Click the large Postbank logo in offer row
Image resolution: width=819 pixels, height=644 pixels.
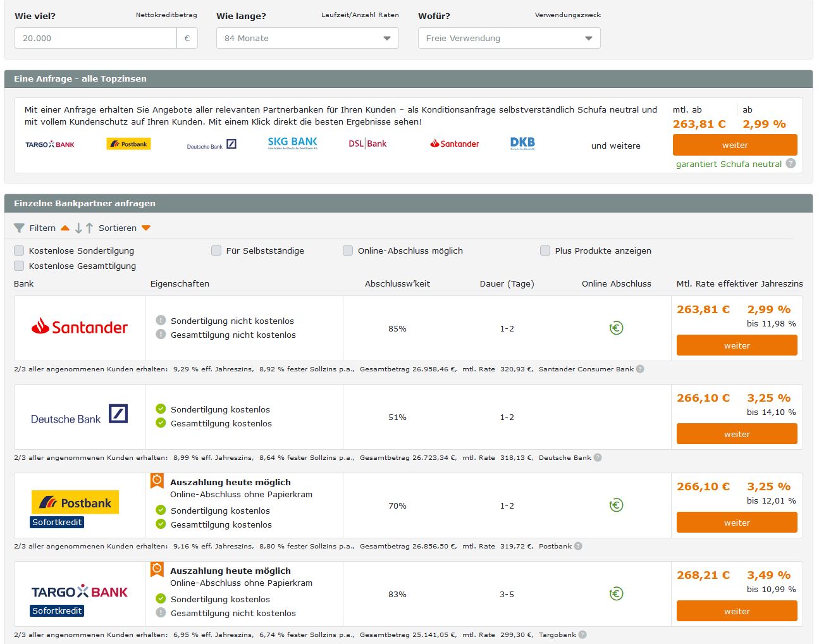click(75, 503)
